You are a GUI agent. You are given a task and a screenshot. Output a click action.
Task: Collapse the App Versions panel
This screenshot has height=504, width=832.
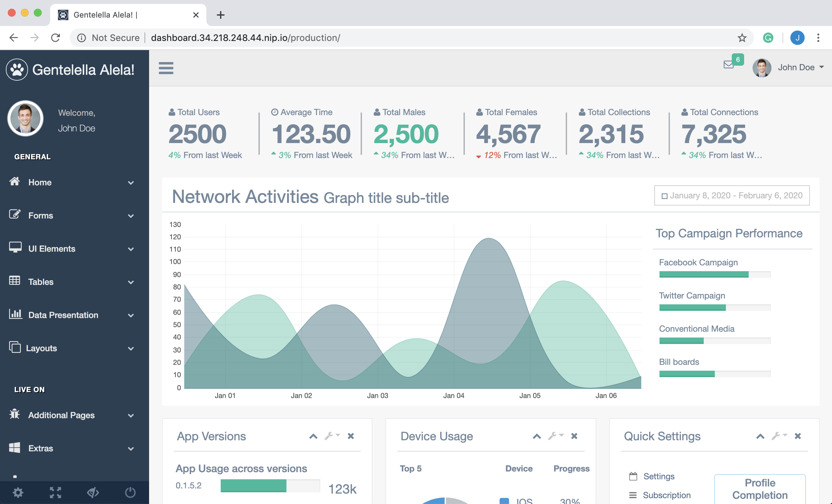click(313, 436)
